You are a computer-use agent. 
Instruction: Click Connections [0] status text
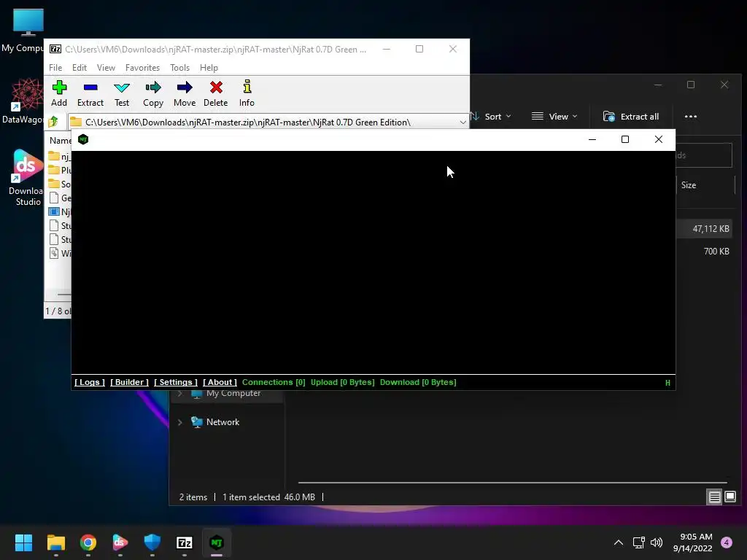[x=274, y=382]
